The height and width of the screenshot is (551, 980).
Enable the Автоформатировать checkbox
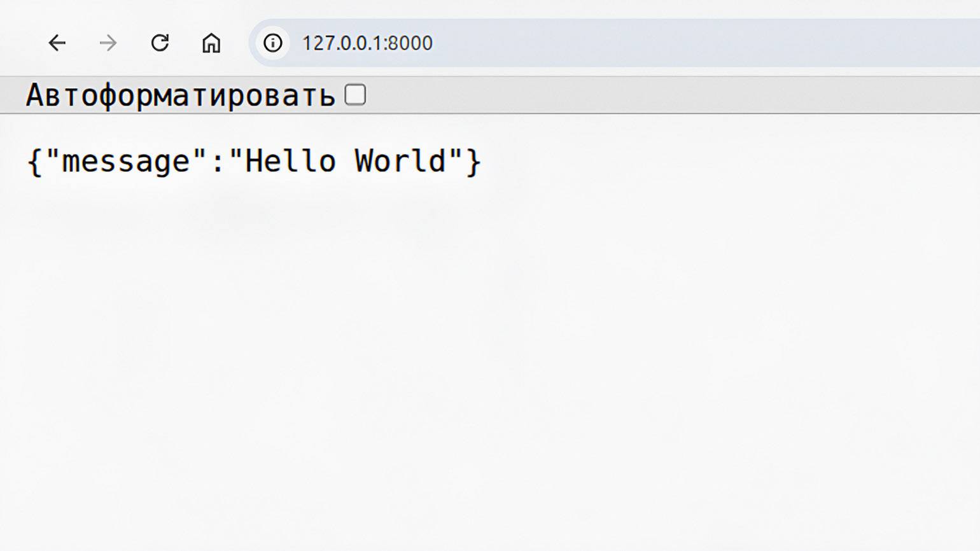coord(355,95)
